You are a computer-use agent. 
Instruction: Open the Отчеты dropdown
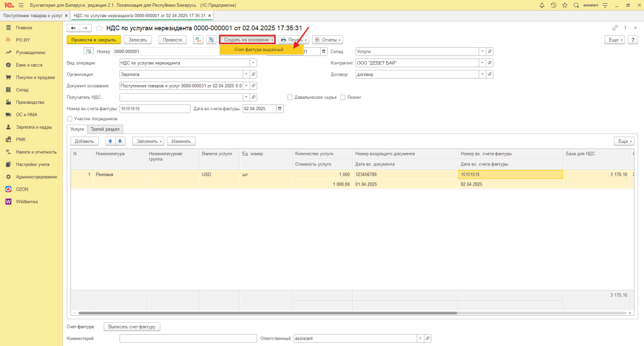(327, 40)
